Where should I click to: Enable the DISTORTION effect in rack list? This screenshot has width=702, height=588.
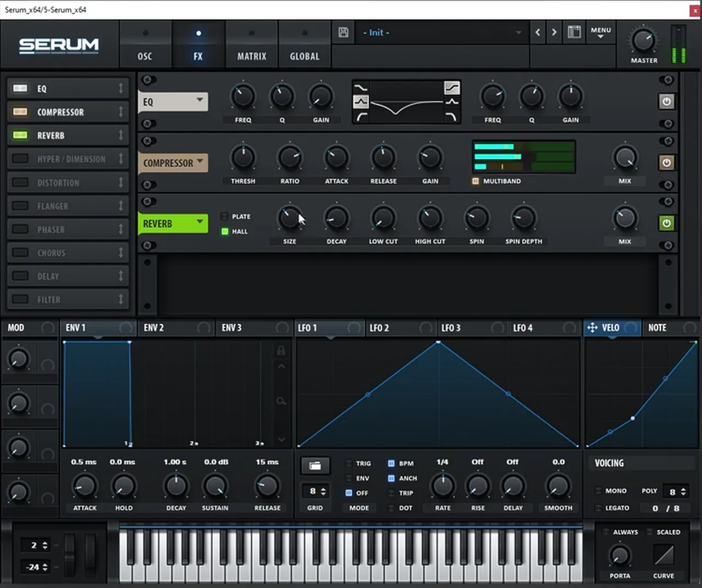(20, 183)
